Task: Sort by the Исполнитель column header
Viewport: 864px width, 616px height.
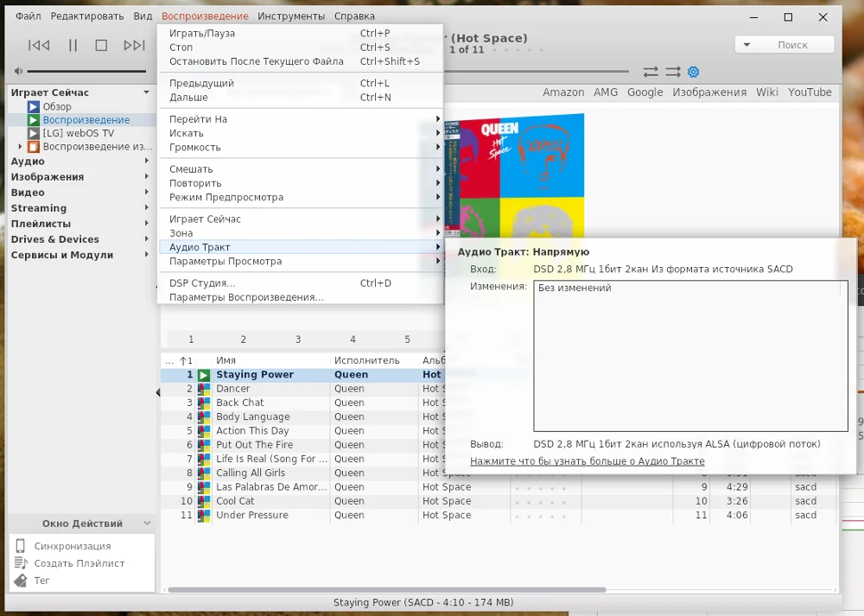Action: pyautogui.click(x=367, y=360)
